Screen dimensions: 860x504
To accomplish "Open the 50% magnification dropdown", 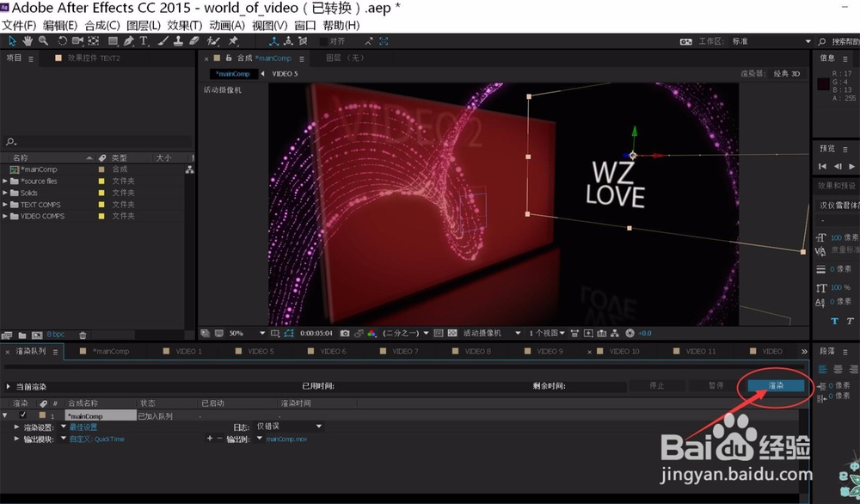I will point(247,333).
